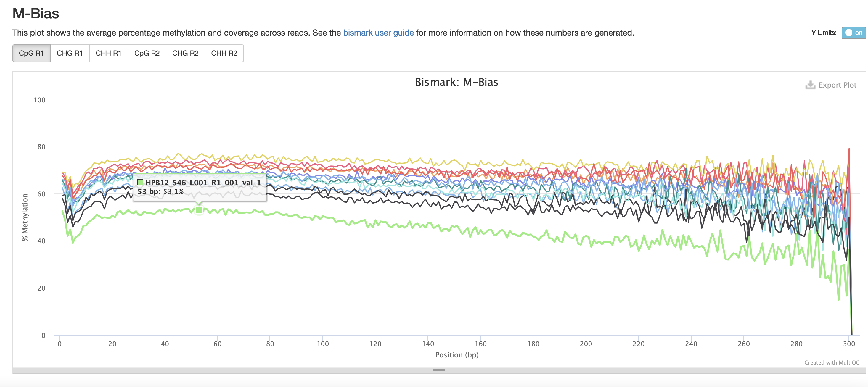
Task: Open the bismark user guide link
Action: pos(378,33)
